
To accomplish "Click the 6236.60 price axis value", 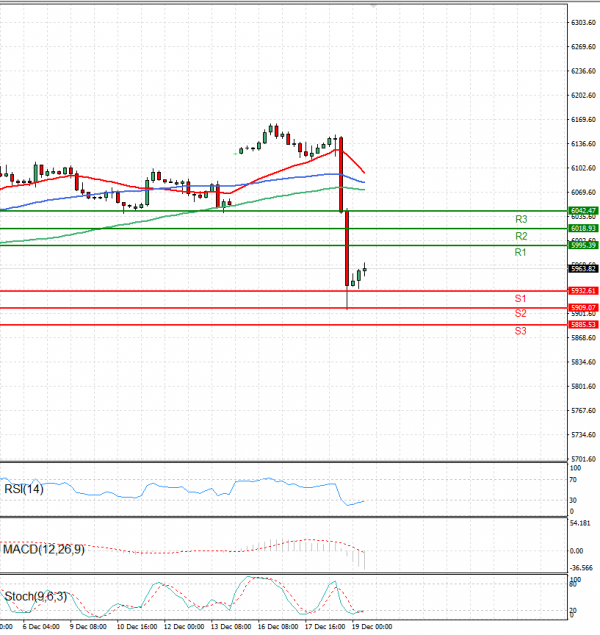I will pyautogui.click(x=583, y=71).
